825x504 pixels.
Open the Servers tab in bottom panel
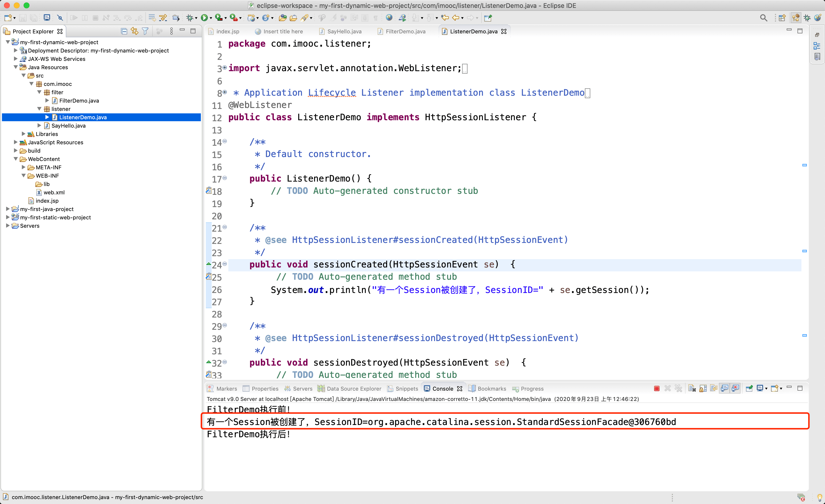click(302, 388)
